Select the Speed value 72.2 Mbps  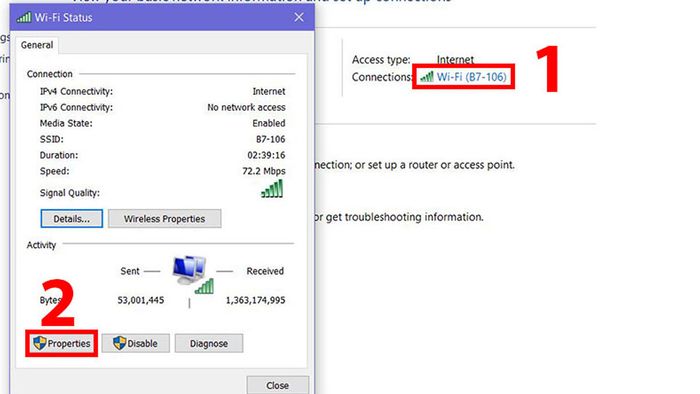263,171
